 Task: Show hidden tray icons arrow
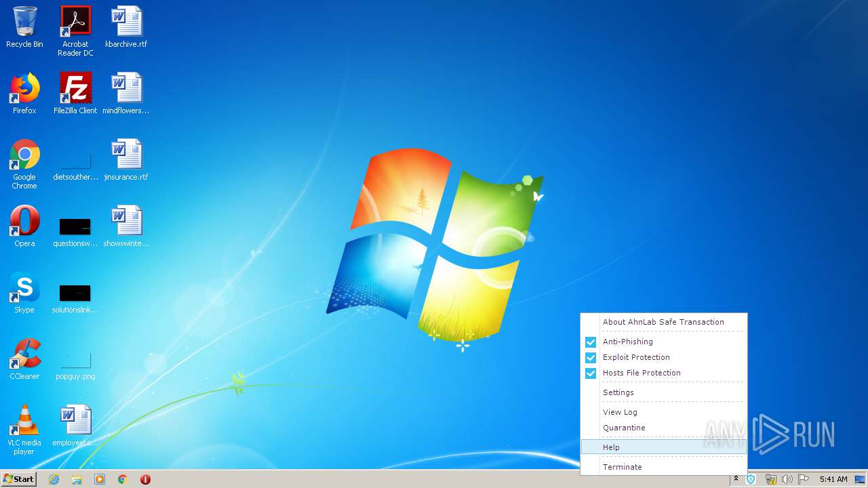(736, 479)
